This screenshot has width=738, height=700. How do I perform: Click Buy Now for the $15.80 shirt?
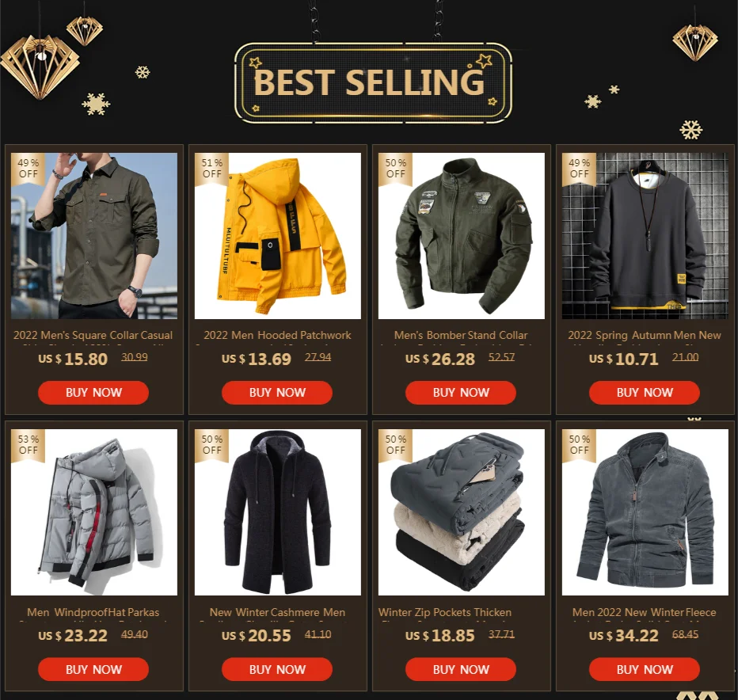click(x=93, y=393)
